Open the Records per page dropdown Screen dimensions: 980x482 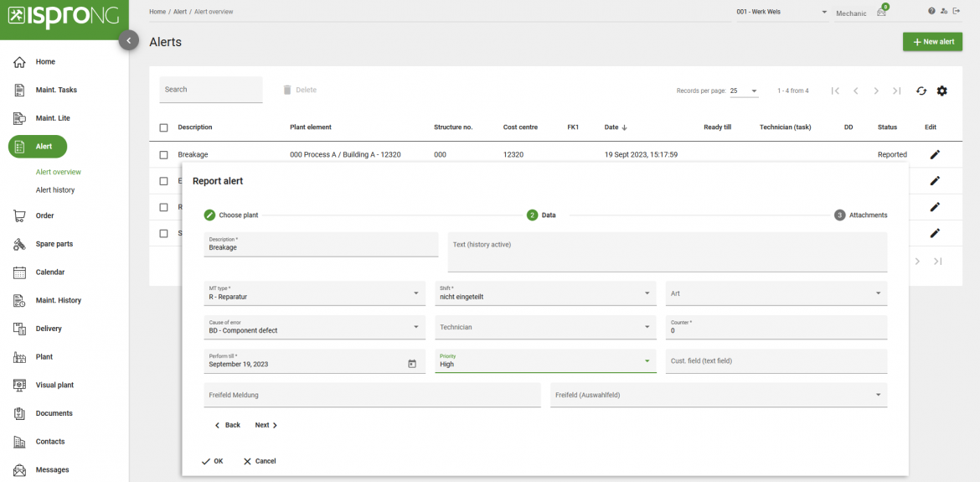click(x=743, y=91)
